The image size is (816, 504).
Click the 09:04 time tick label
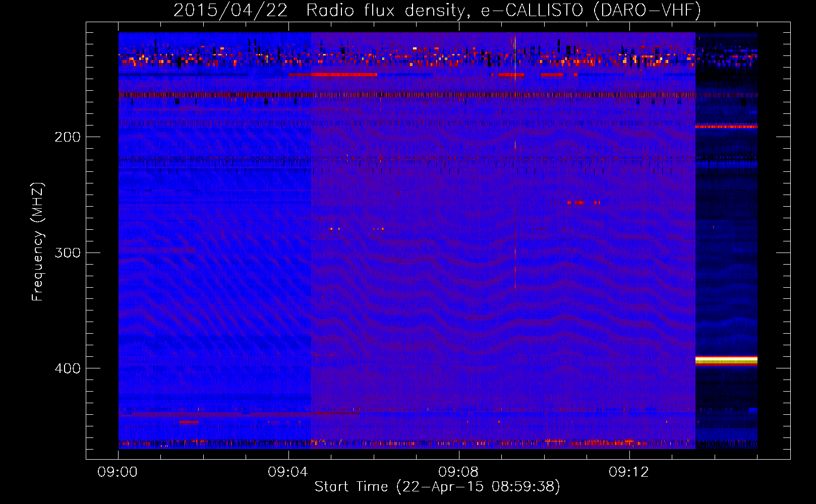pos(288,472)
